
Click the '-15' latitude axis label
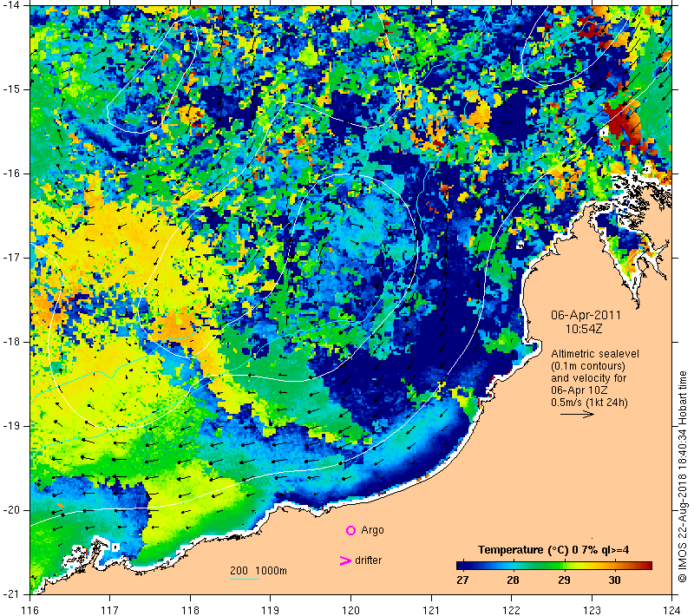[10, 89]
